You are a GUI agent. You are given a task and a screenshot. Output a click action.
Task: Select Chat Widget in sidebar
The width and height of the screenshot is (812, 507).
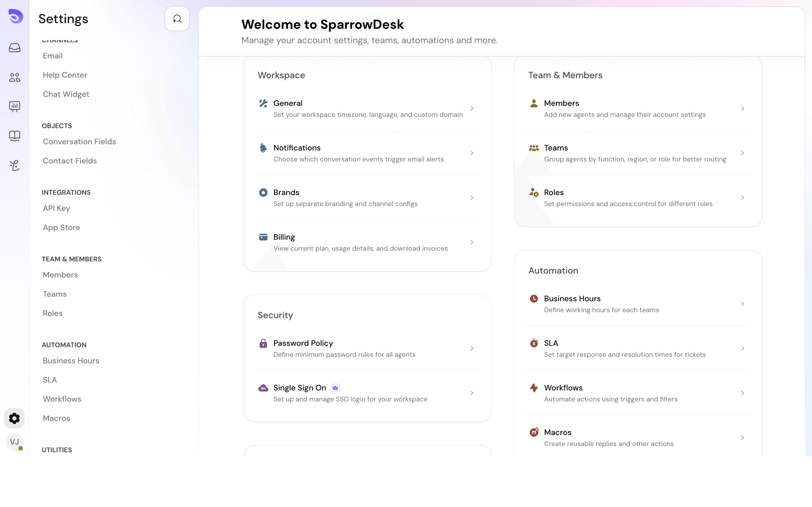[x=66, y=94]
